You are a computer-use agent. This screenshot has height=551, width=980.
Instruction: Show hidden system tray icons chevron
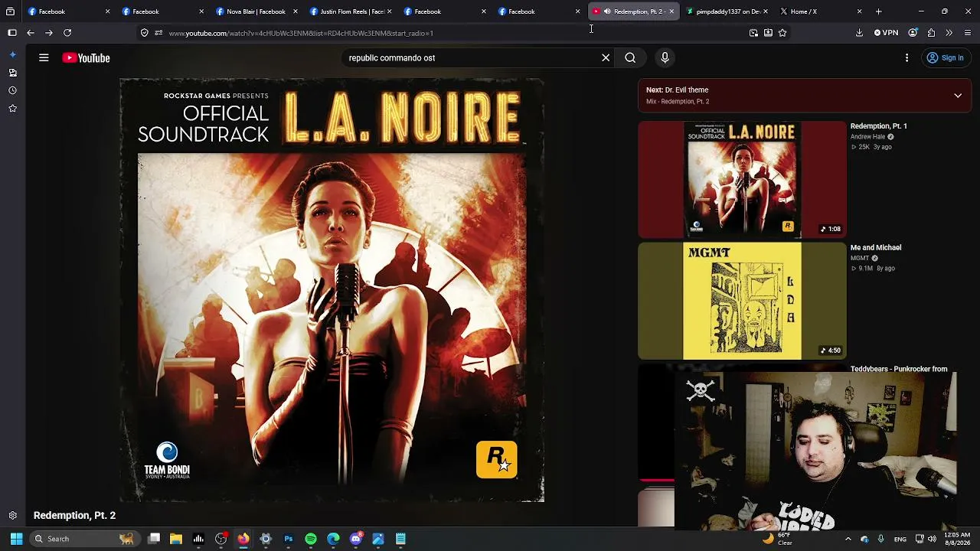coord(847,539)
